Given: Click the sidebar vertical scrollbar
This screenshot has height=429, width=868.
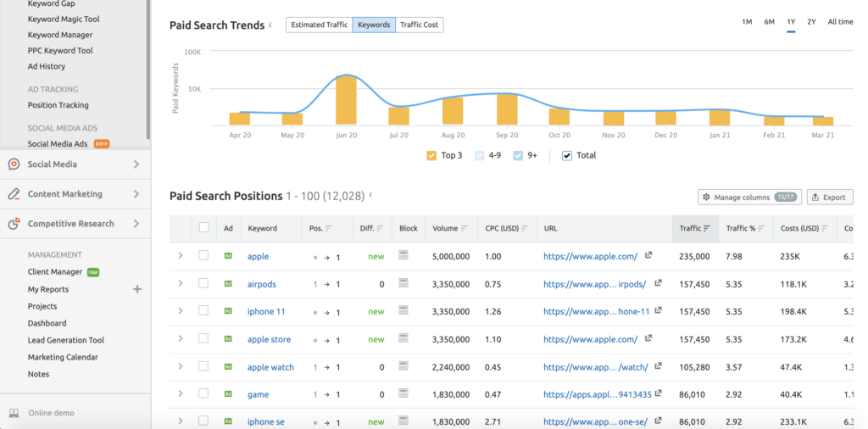Looking at the screenshot, I should (x=148, y=70).
